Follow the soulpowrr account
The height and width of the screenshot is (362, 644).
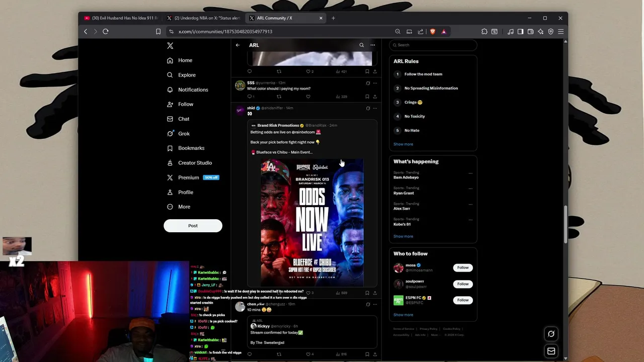coord(463,284)
